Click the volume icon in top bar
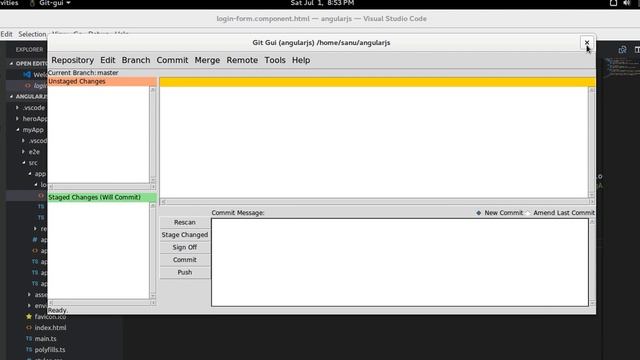The width and height of the screenshot is (640, 360). 627,3
